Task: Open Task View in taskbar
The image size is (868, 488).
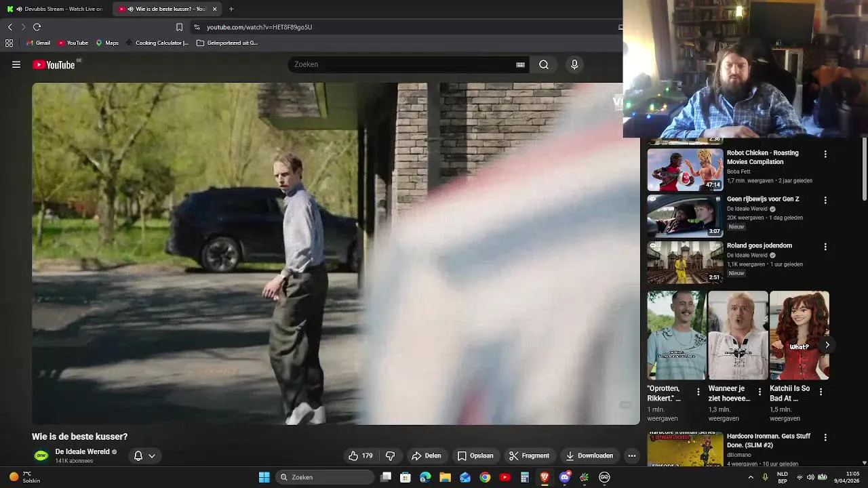Action: 386,477
